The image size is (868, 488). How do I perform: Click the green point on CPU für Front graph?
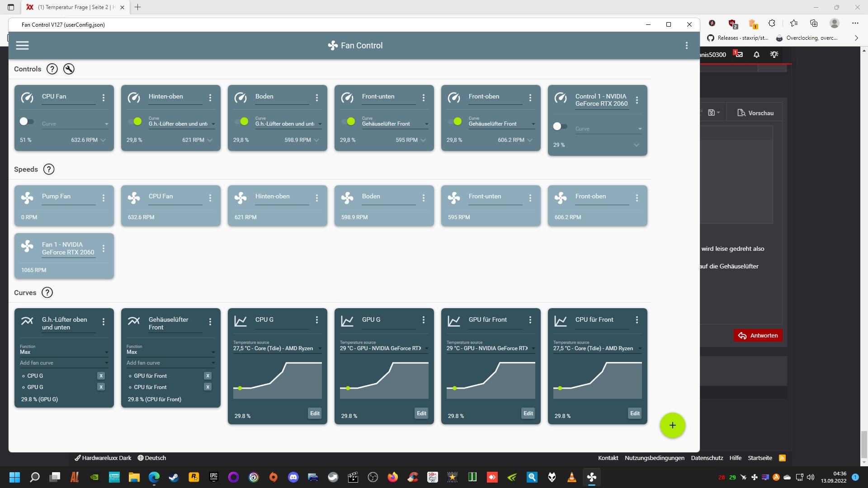560,389
